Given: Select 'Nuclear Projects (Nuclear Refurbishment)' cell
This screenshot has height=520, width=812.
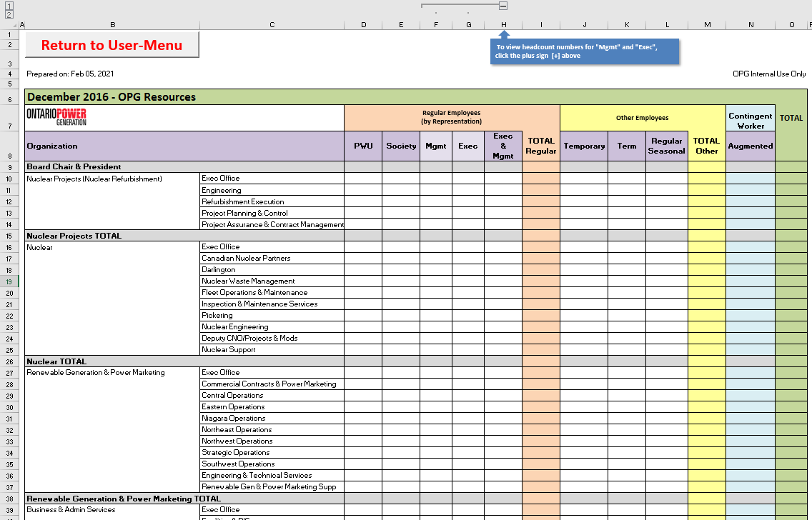Looking at the screenshot, I should [112, 179].
